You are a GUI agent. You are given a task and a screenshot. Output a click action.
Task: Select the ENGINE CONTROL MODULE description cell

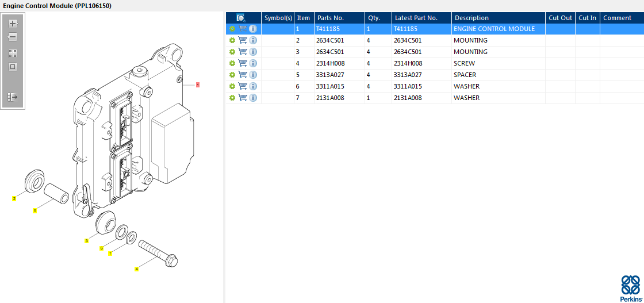pos(498,29)
